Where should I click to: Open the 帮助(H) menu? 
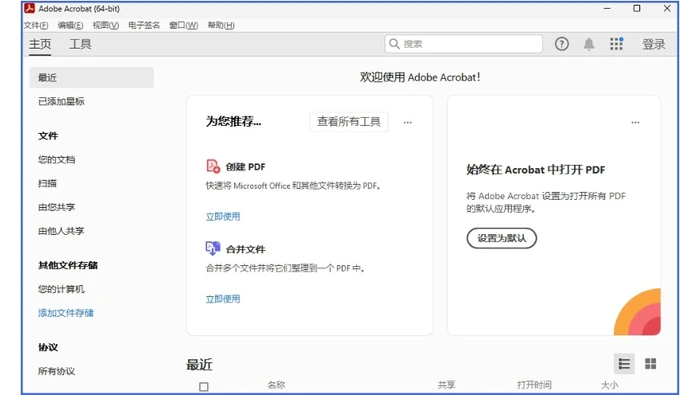pyautogui.click(x=221, y=25)
